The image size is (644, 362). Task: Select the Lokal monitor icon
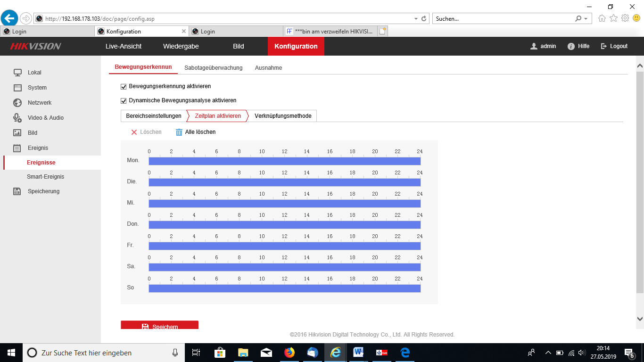[x=17, y=73]
